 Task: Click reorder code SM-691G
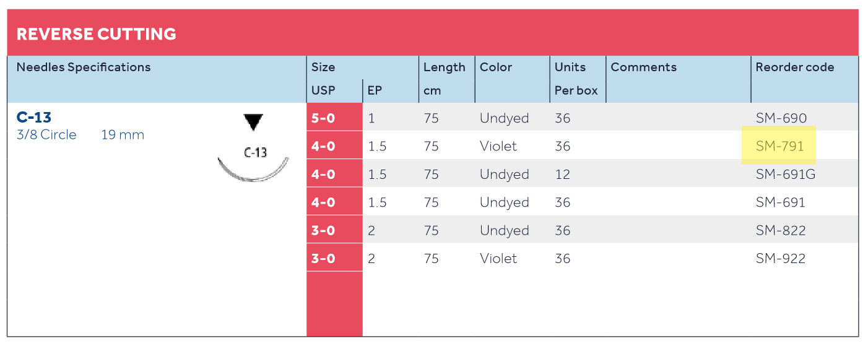point(785,175)
